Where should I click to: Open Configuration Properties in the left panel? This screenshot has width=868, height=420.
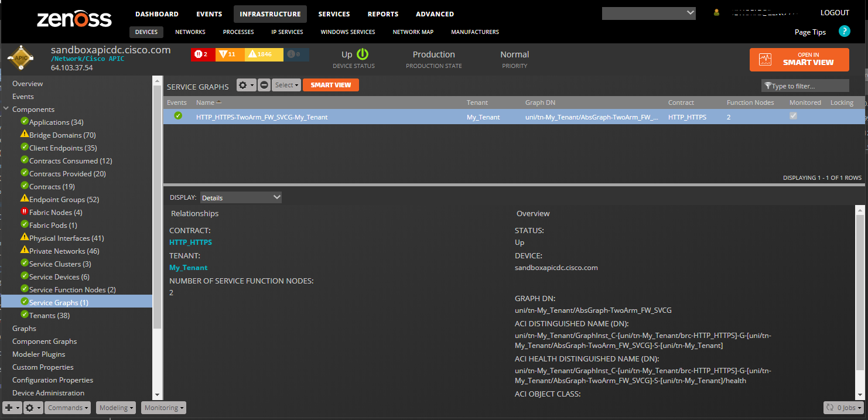tap(53, 380)
